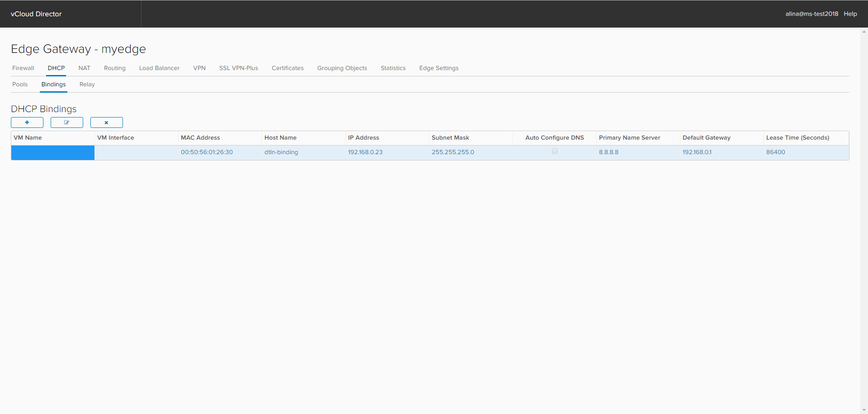This screenshot has width=868, height=414.
Task: Click the scroll down arrow on the scrollbar
Action: pyautogui.click(x=864, y=409)
